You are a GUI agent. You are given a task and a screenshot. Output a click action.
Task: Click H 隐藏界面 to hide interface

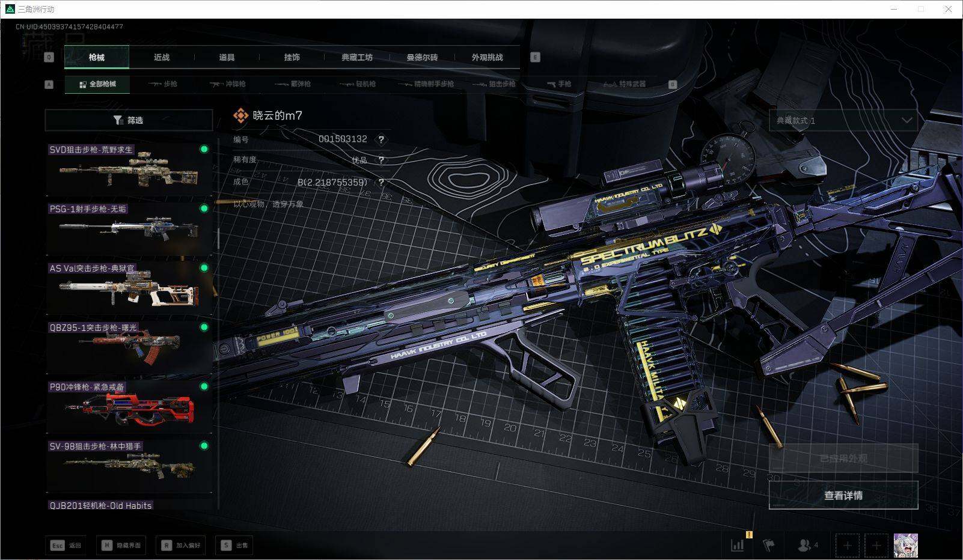pos(121,545)
